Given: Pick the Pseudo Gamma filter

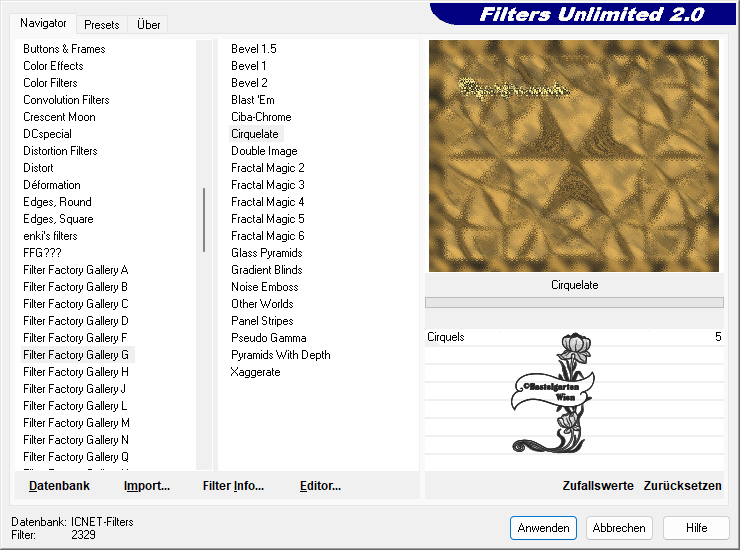Looking at the screenshot, I should (x=269, y=338).
